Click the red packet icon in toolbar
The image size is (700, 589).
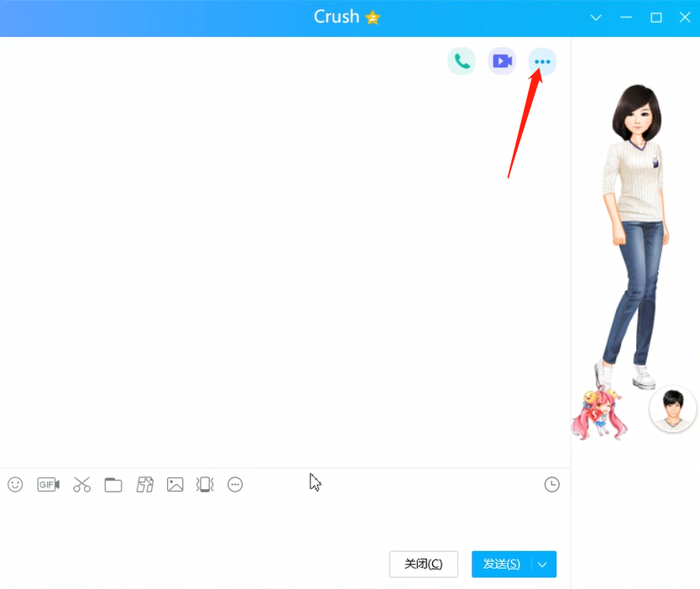coord(144,485)
